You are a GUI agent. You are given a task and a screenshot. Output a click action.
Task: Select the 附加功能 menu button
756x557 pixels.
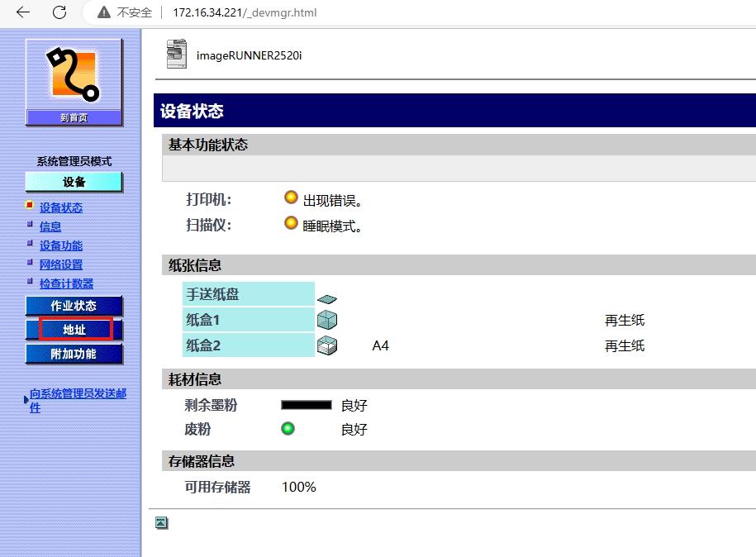pyautogui.click(x=74, y=354)
